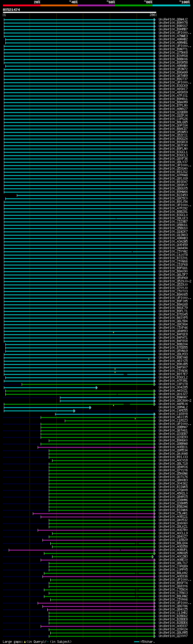Click the cyan ~100% identity legend segment
193x644 pixels.
[x=171, y=5]
